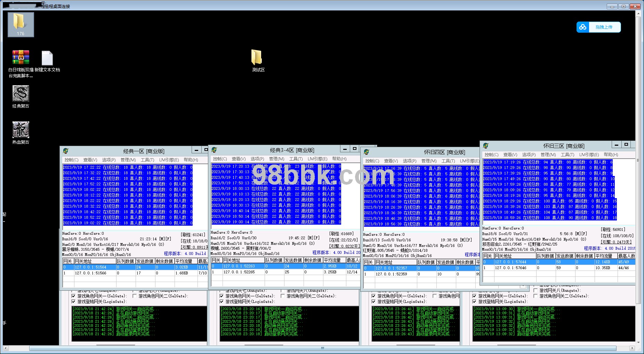The width and height of the screenshot is (644, 354).
Task: Enable 游戏角色网关二 (SelGate) in the rightmost panel
Action: coord(536,296)
